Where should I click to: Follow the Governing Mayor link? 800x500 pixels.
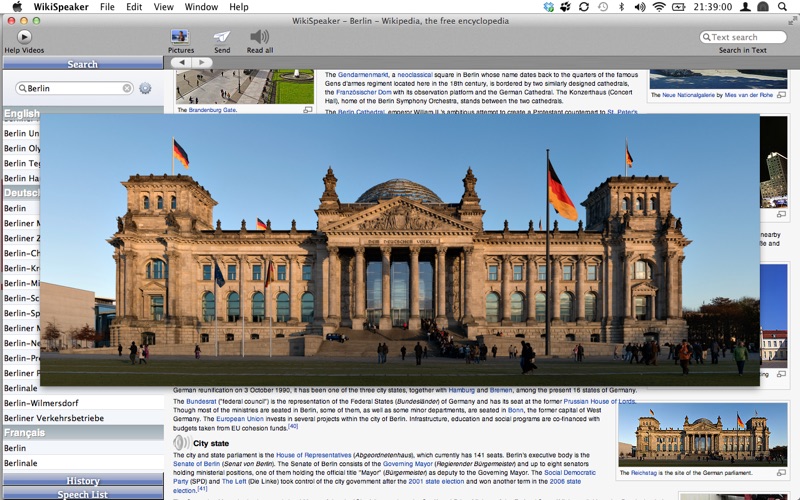coord(408,464)
